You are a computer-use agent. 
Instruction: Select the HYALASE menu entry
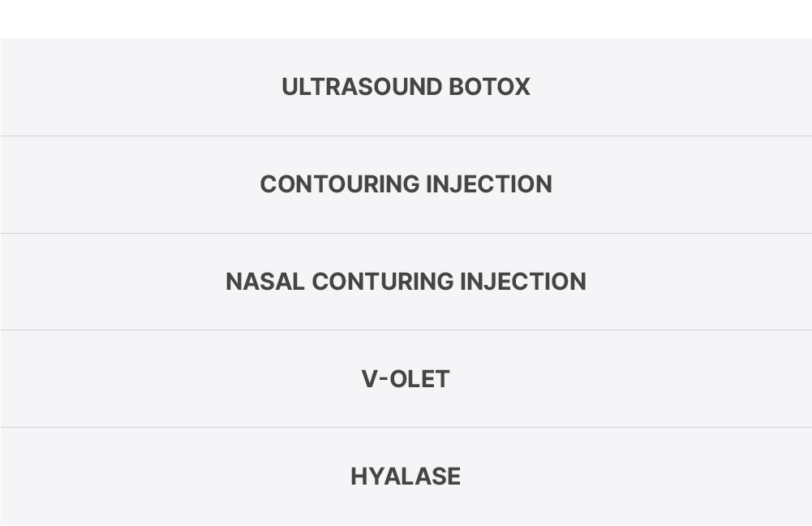[x=406, y=476]
